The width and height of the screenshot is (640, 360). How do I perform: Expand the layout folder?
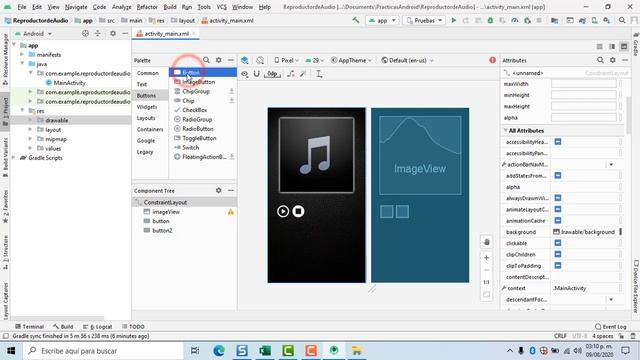[30, 130]
